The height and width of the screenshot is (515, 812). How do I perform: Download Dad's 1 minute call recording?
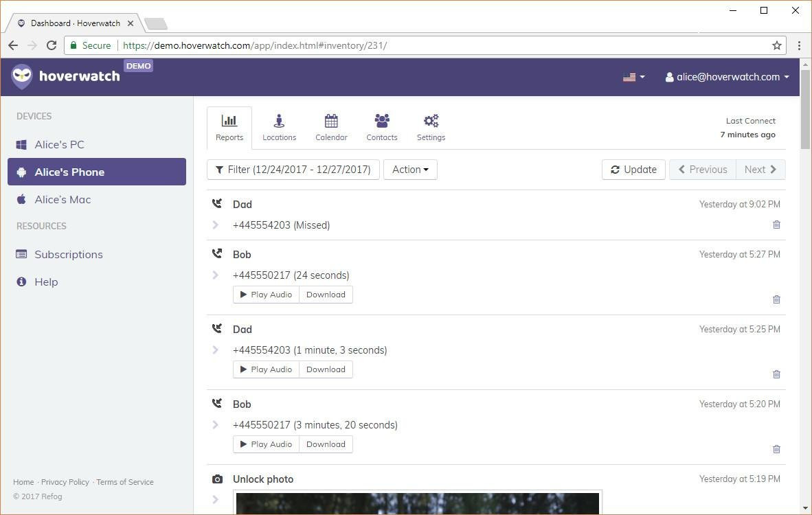click(x=326, y=369)
